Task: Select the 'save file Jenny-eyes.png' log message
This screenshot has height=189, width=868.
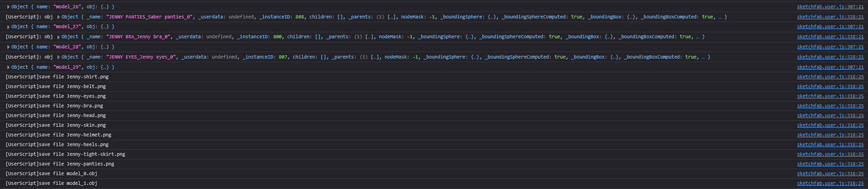Action: (x=56, y=96)
